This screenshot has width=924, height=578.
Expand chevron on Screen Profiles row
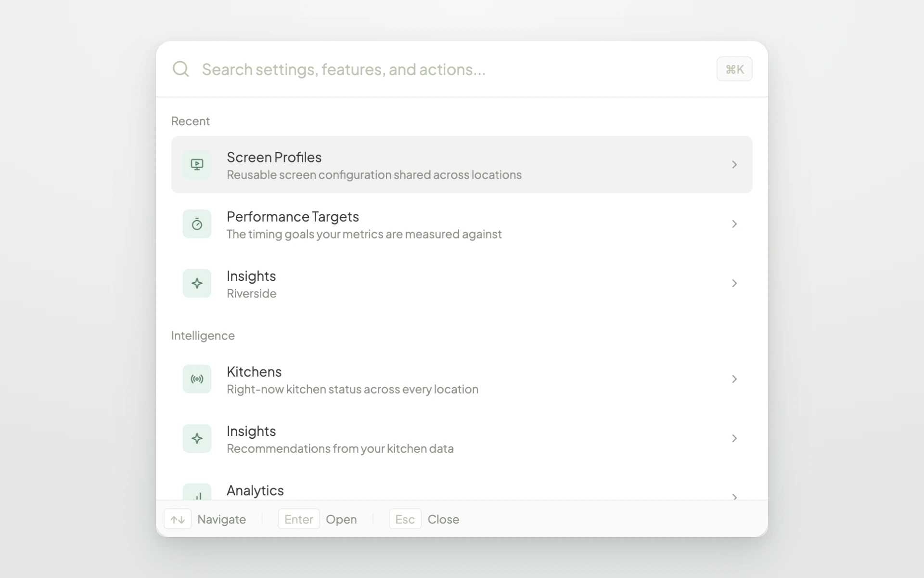pyautogui.click(x=734, y=165)
